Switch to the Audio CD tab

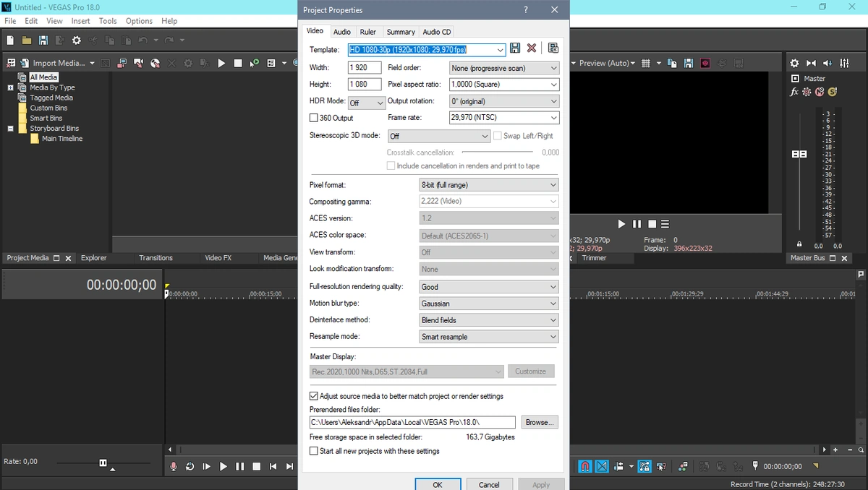[437, 32]
